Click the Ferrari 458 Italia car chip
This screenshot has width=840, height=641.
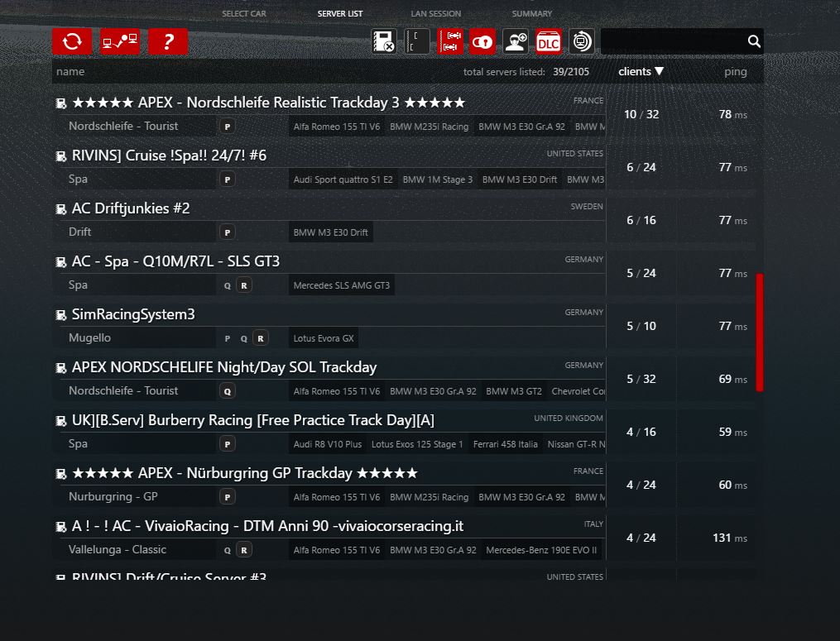tap(505, 444)
